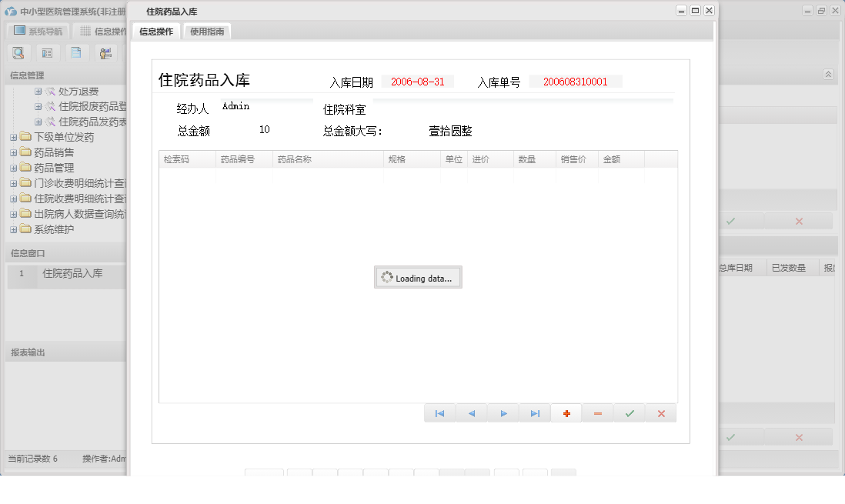Screen dimensions: 845x504
Task: Select the 信息操作 tab
Action: point(156,31)
